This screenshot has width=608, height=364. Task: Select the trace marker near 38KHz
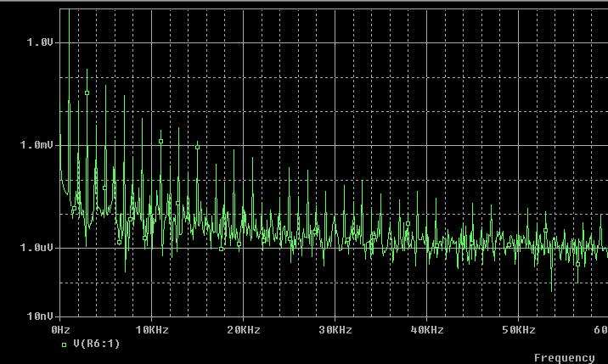[408, 224]
